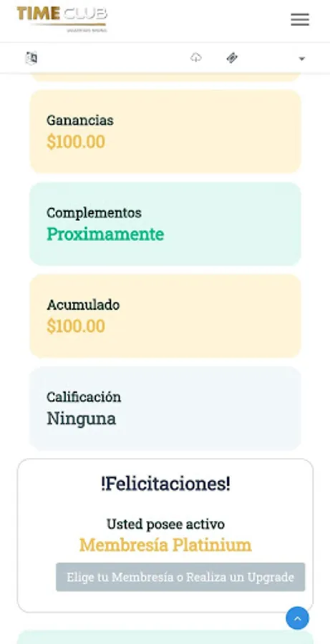Tap the blue scroll-to-top arrow button
330x644 pixels.
(297, 618)
